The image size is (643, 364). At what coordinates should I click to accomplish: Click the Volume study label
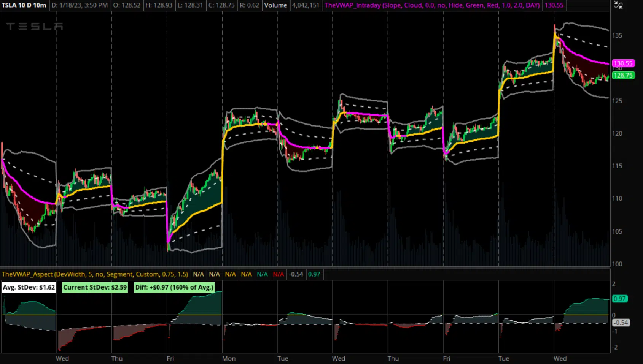point(275,5)
